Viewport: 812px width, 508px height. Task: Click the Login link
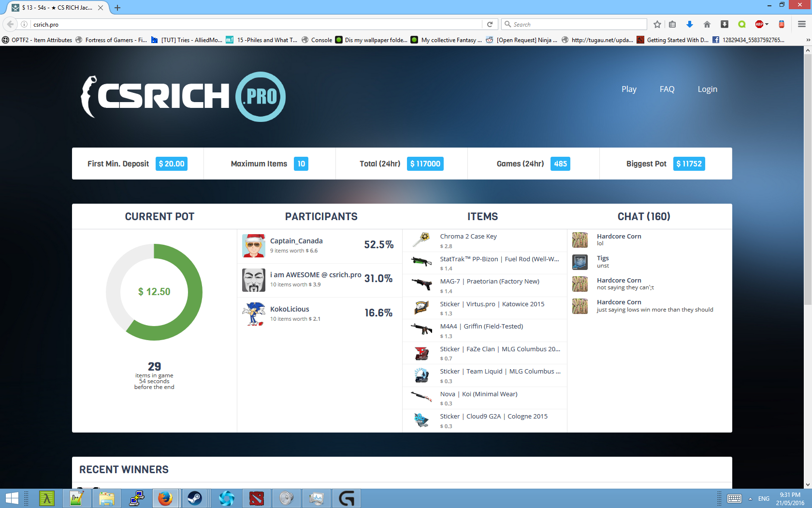tap(707, 89)
